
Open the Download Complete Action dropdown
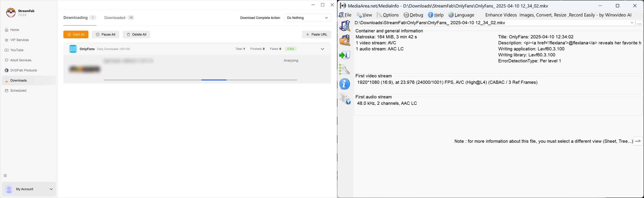307,18
